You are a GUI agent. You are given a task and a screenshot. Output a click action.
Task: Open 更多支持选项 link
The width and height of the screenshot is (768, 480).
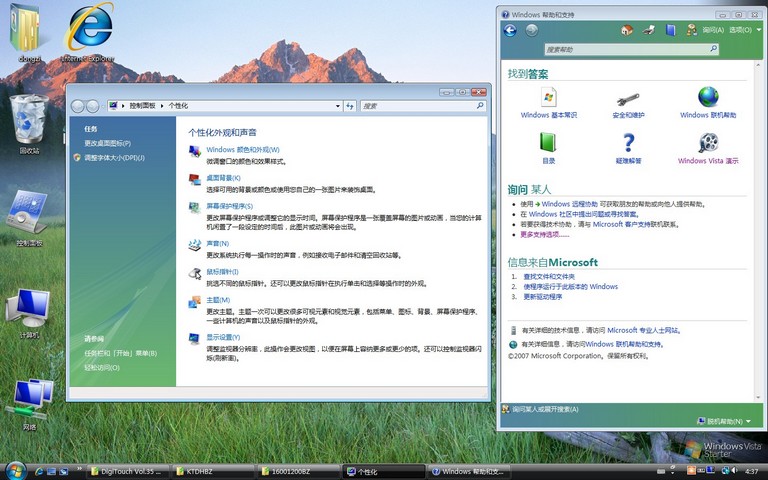(x=545, y=235)
